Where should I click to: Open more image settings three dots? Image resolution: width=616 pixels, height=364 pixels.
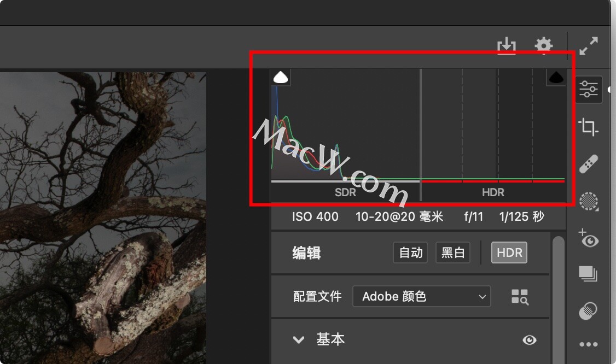(x=589, y=344)
